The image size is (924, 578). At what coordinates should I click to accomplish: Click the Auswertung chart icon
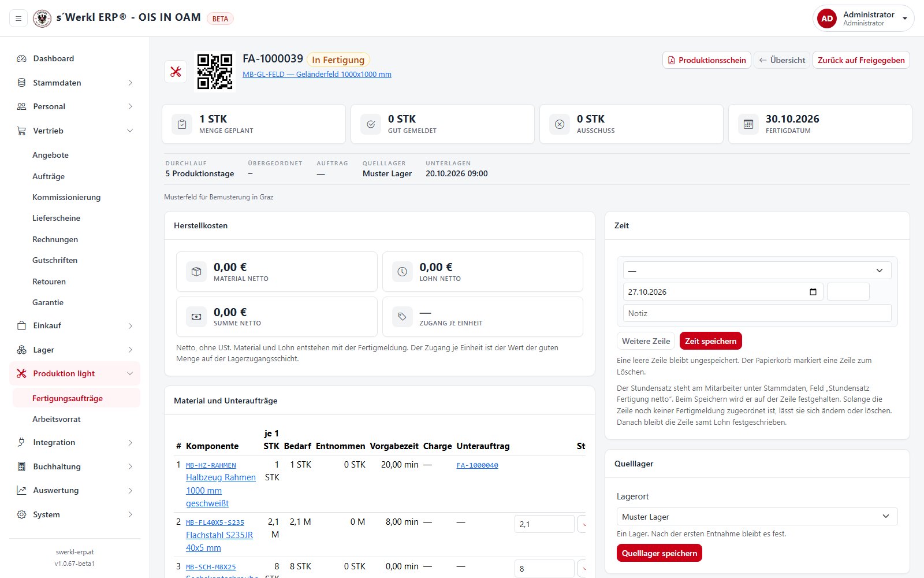pos(21,490)
